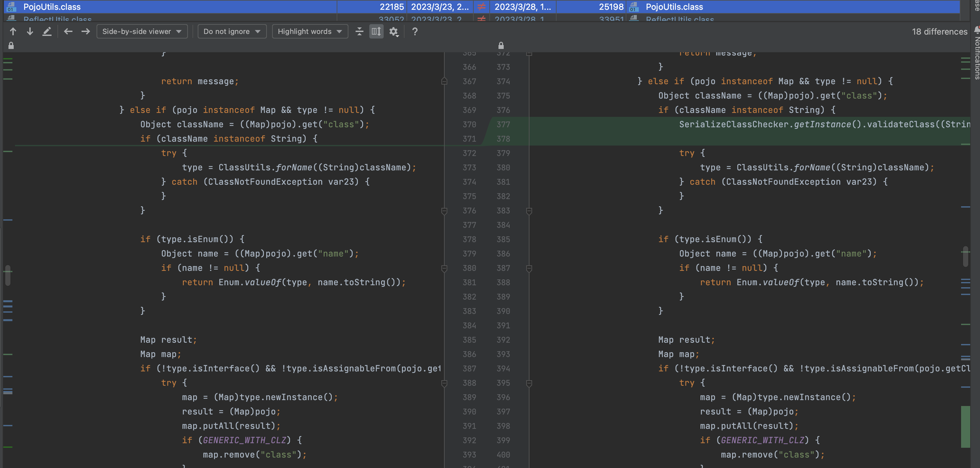The image size is (980, 468).
Task: Click green change marker on right stripe bottom
Action: [x=965, y=427]
